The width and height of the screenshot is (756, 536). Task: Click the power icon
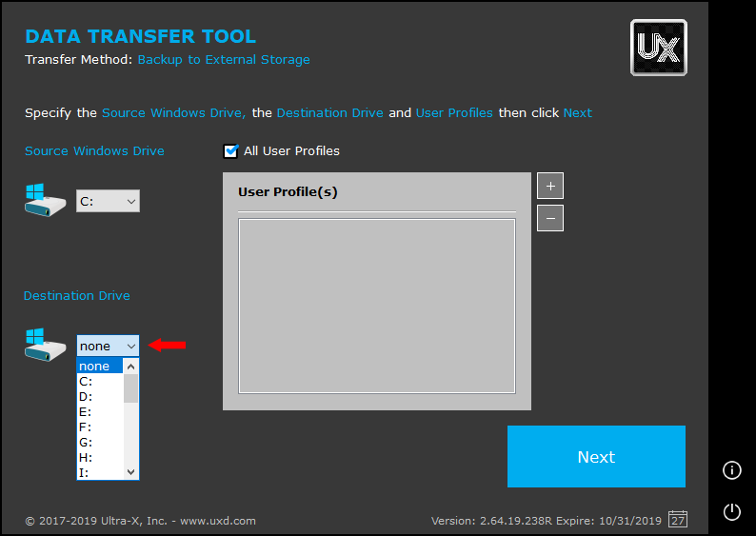coord(731,511)
